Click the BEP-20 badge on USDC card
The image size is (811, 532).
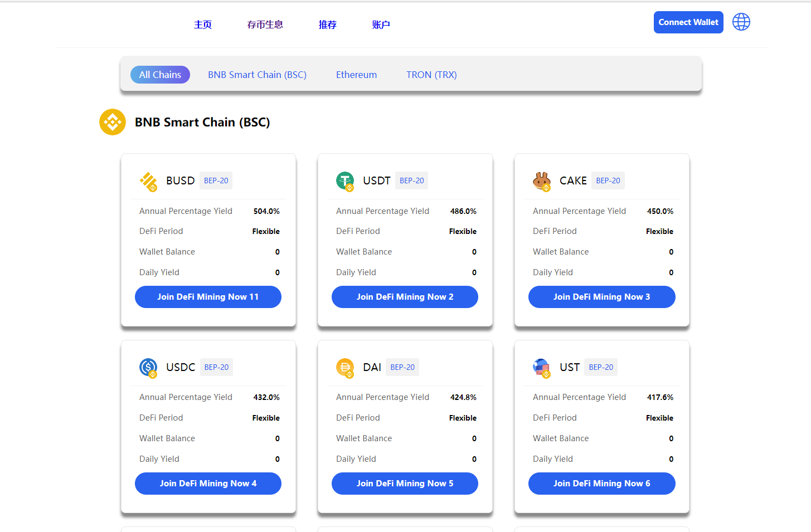click(x=216, y=367)
